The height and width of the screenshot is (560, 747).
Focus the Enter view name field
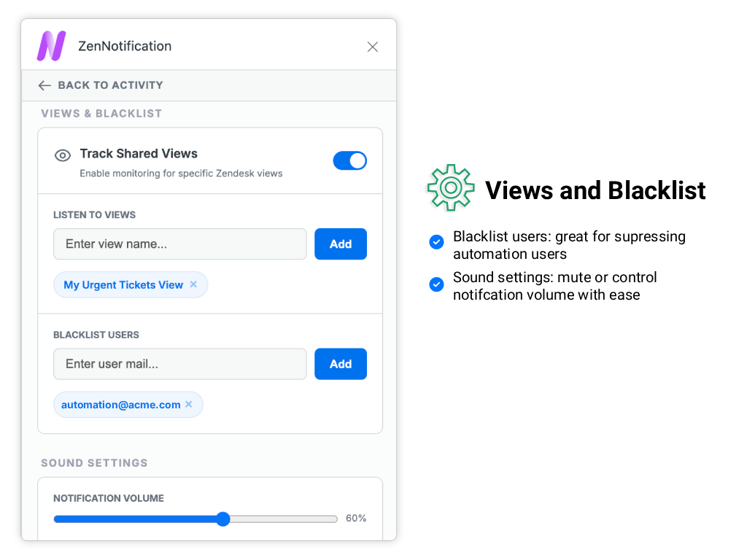point(179,244)
